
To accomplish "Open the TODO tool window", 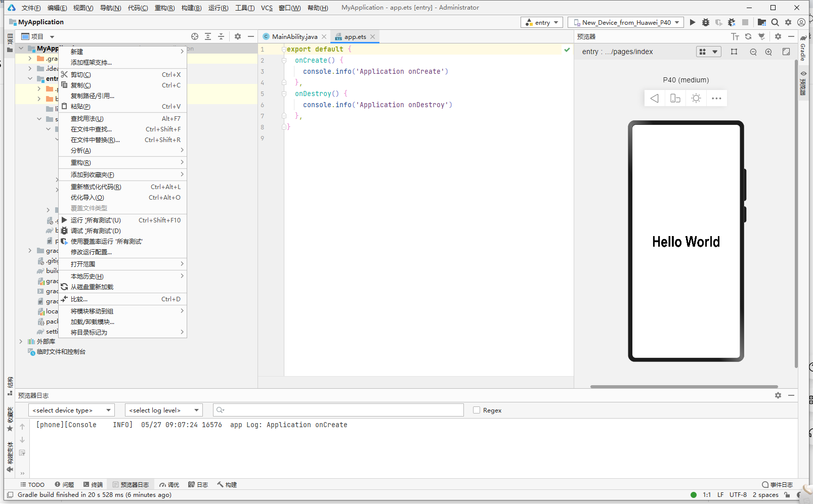I will coord(32,484).
